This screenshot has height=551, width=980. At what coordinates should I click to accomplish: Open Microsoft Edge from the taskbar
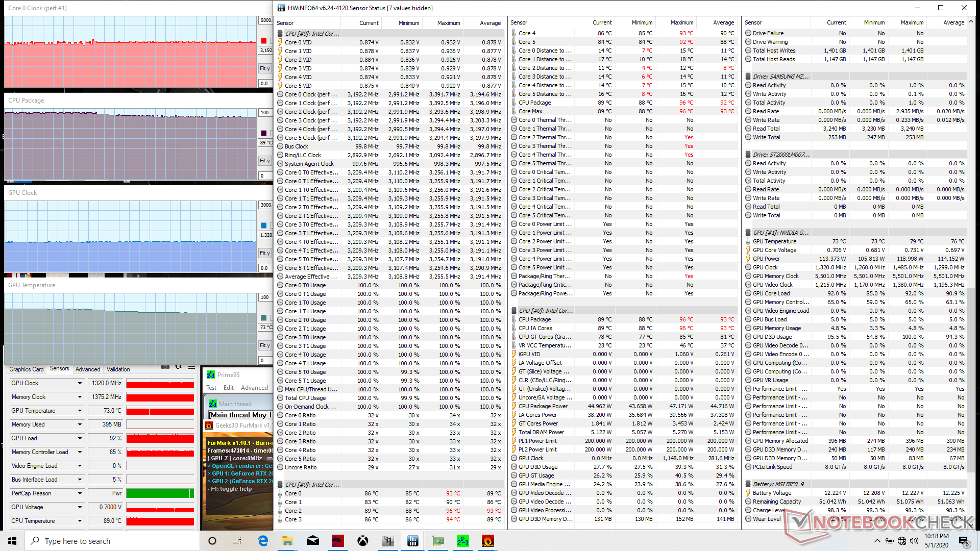coord(263,541)
